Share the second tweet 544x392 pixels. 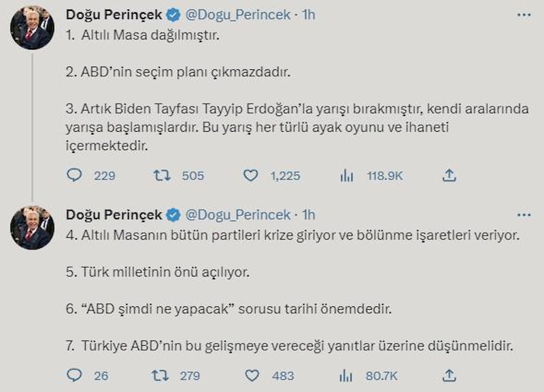click(x=449, y=375)
